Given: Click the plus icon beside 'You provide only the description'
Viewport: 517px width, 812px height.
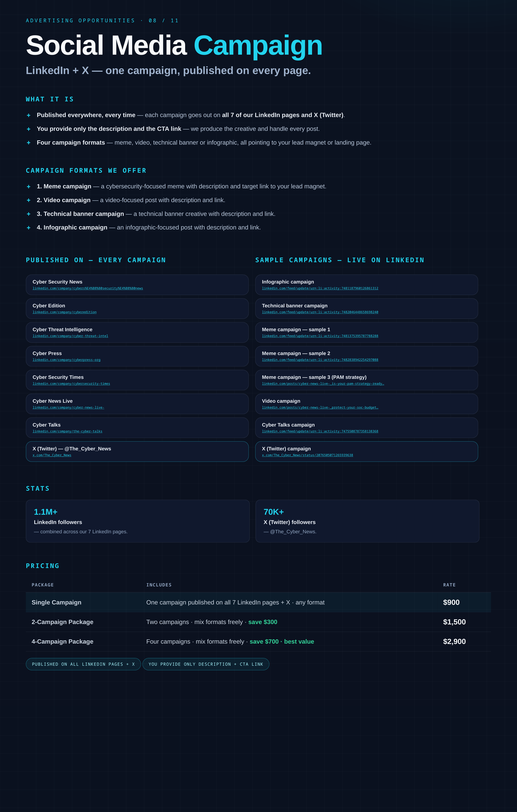Looking at the screenshot, I should (x=29, y=129).
